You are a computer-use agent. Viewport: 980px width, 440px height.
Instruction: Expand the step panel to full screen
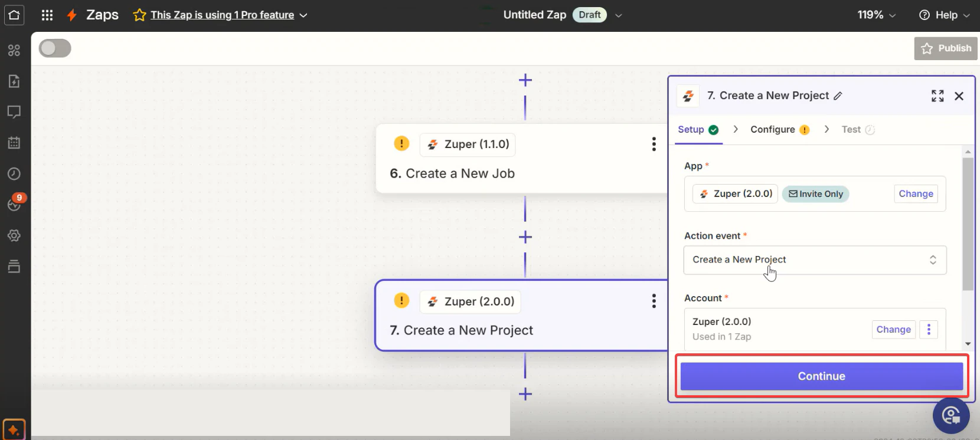pos(937,96)
